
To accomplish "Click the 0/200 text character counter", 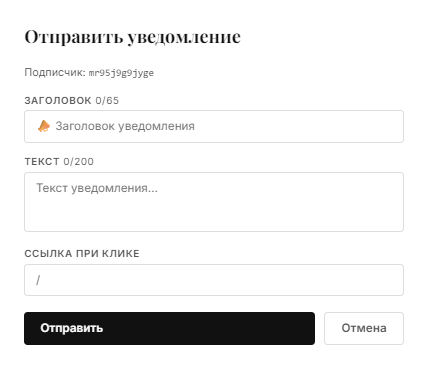I will point(79,162).
